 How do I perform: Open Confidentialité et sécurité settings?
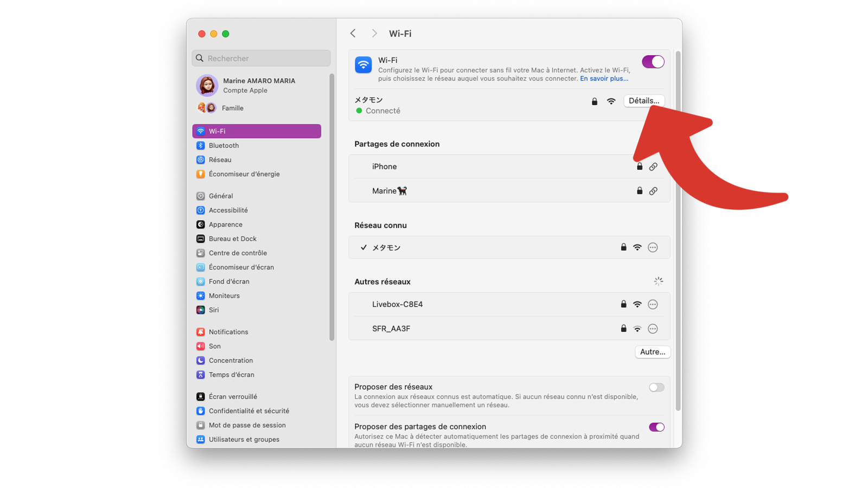pyautogui.click(x=249, y=410)
